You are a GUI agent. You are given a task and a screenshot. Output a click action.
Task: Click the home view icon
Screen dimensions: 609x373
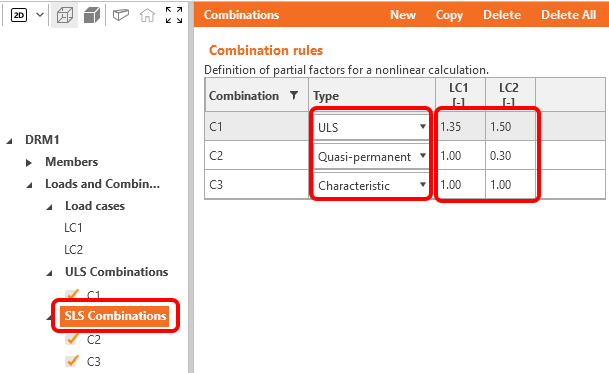coord(147,16)
